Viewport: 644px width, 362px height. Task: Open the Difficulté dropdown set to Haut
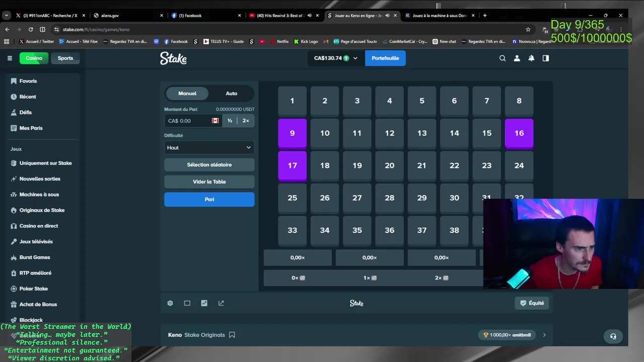coord(209,148)
